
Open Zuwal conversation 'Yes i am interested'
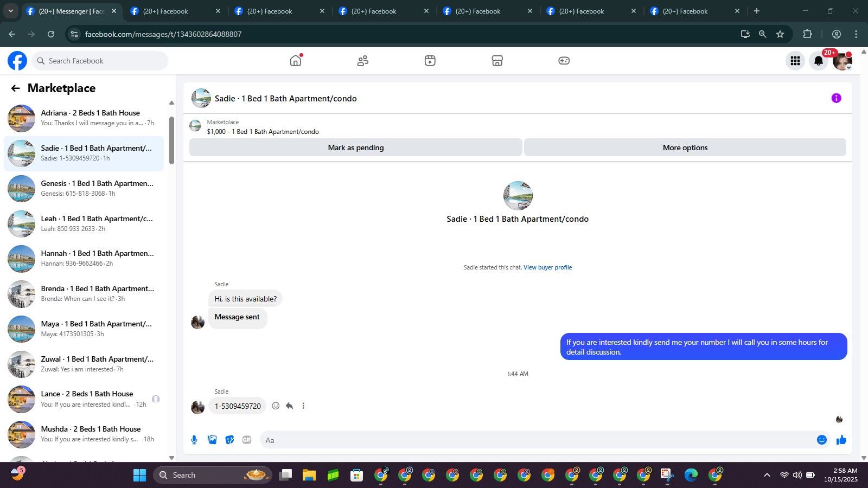pos(84,364)
